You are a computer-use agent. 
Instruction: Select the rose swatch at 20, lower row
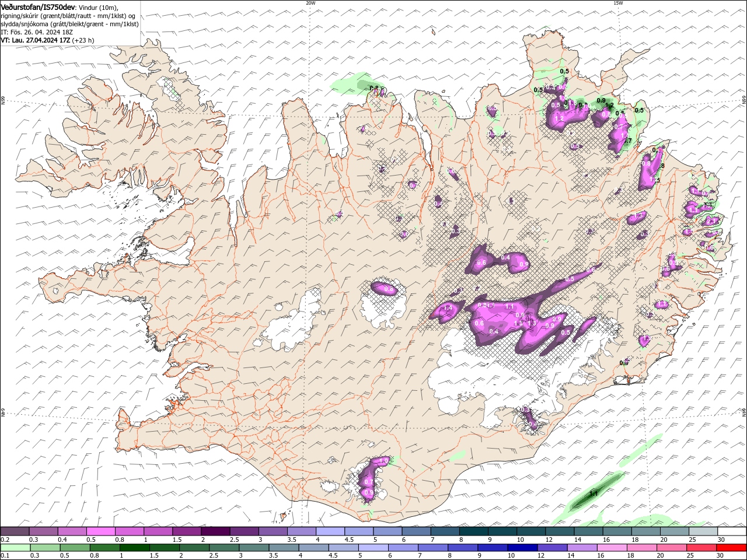coord(671,548)
